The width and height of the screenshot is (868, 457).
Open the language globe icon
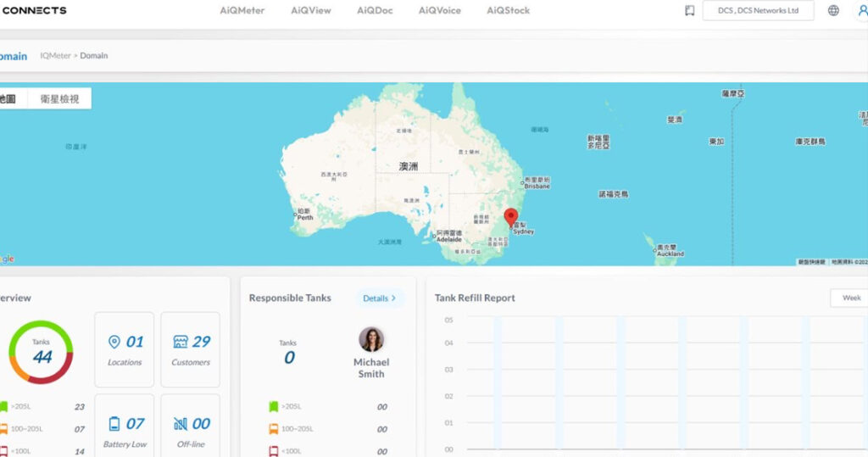click(x=833, y=11)
